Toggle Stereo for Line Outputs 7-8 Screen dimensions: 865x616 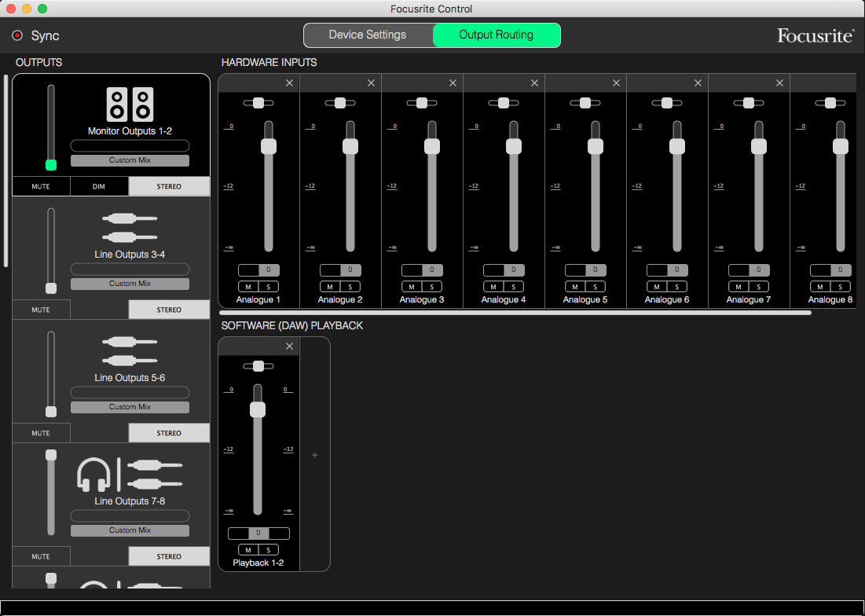click(169, 556)
